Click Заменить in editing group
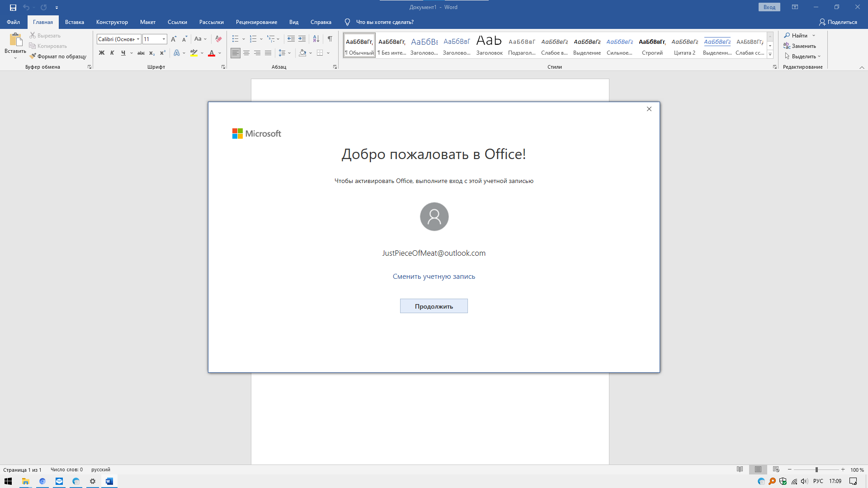This screenshot has height=488, width=868. [800, 46]
